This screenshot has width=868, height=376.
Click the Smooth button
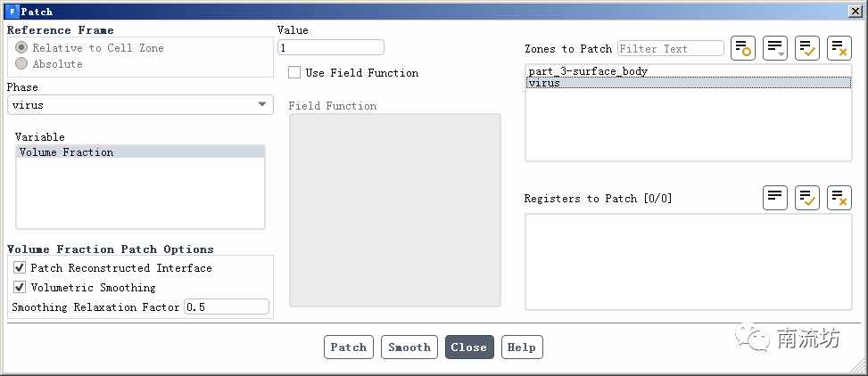[x=409, y=347]
